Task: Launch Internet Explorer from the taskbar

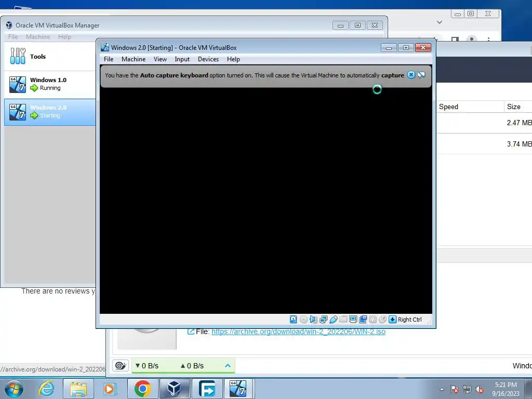Action: [46, 389]
